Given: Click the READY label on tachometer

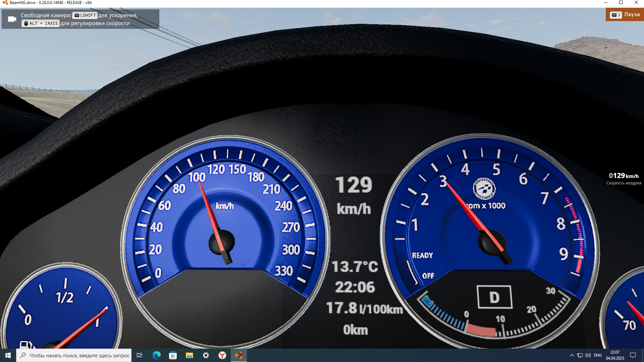Looking at the screenshot, I should (422, 255).
